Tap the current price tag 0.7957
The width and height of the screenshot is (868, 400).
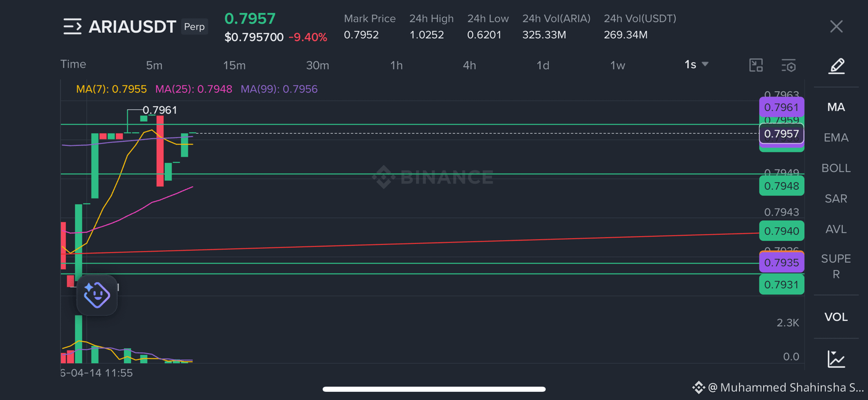781,134
